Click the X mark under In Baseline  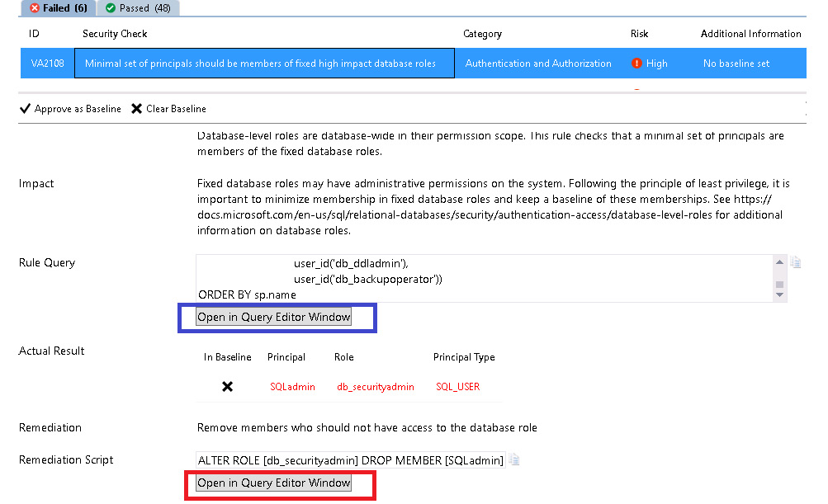click(x=227, y=387)
